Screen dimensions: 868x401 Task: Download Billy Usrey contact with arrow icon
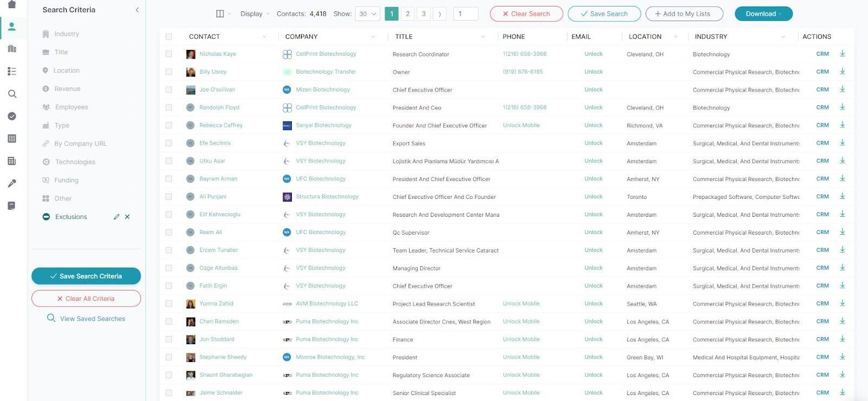click(x=843, y=72)
